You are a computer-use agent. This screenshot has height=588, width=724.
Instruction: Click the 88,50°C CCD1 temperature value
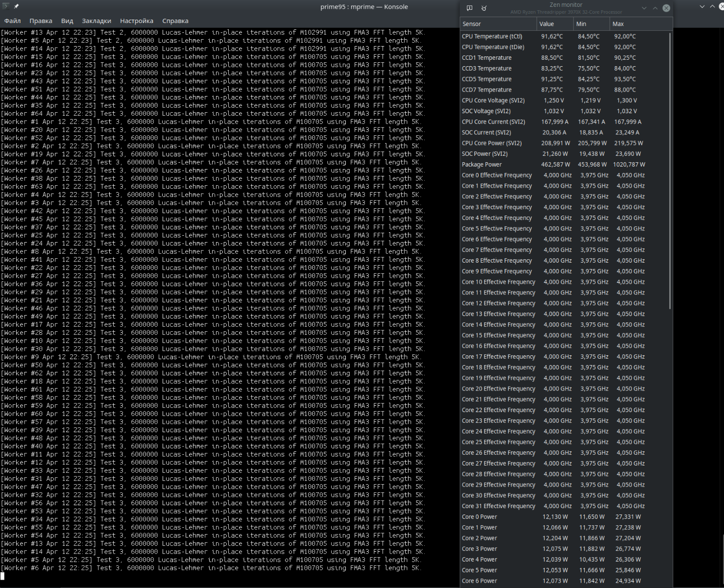552,58
